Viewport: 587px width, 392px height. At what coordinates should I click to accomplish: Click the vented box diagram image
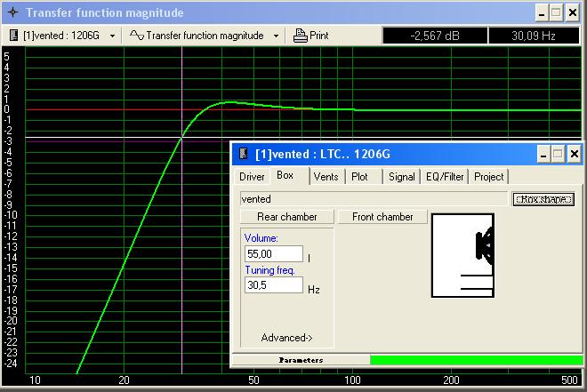coord(462,255)
